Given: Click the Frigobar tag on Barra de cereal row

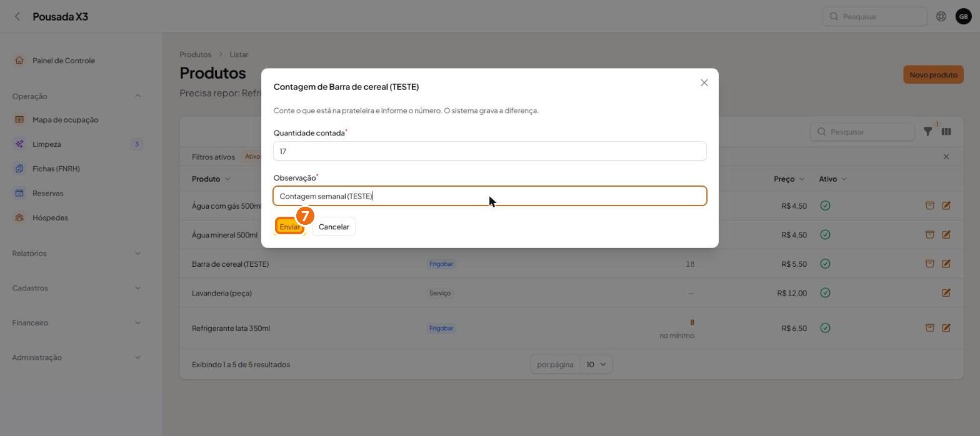Looking at the screenshot, I should pyautogui.click(x=441, y=264).
